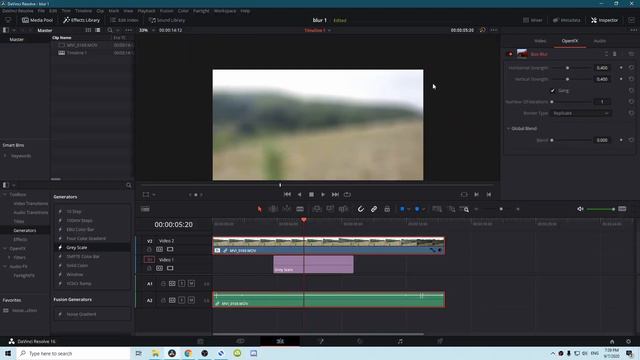640x360 pixels.
Task: Open the blue flag color dropdown
Action: coord(409,209)
